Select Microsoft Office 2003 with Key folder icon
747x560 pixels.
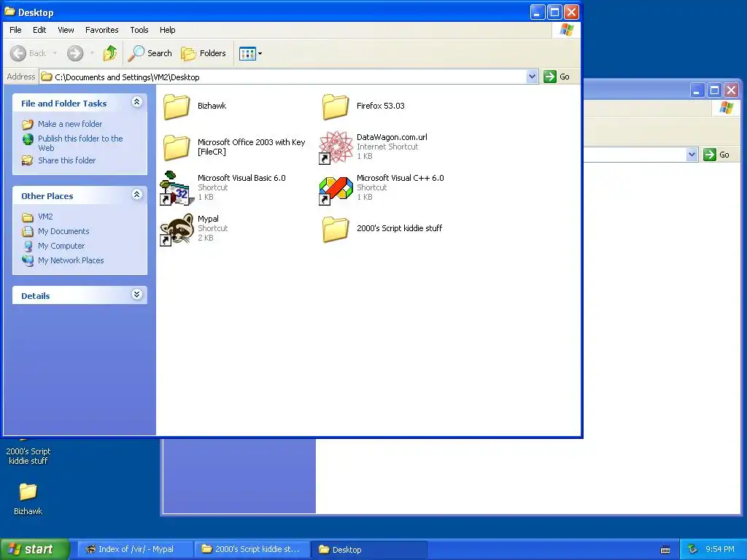(x=177, y=147)
